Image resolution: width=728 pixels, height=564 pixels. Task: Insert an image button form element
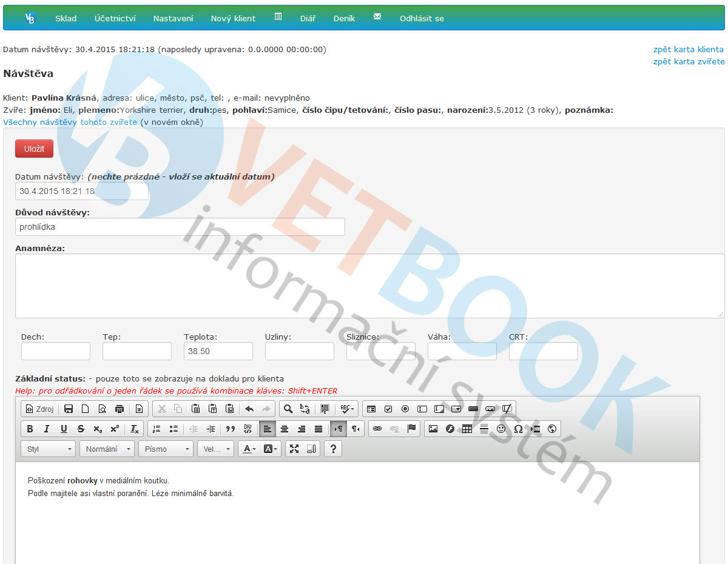point(490,409)
